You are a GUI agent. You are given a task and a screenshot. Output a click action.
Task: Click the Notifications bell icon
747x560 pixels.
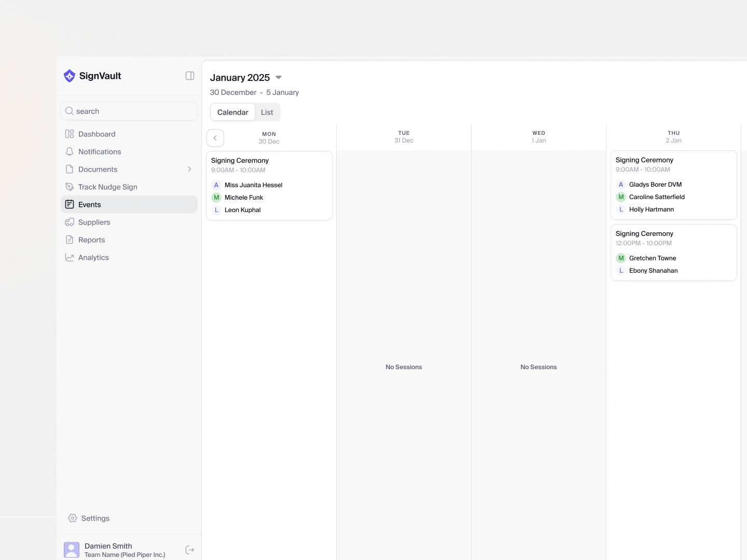70,151
